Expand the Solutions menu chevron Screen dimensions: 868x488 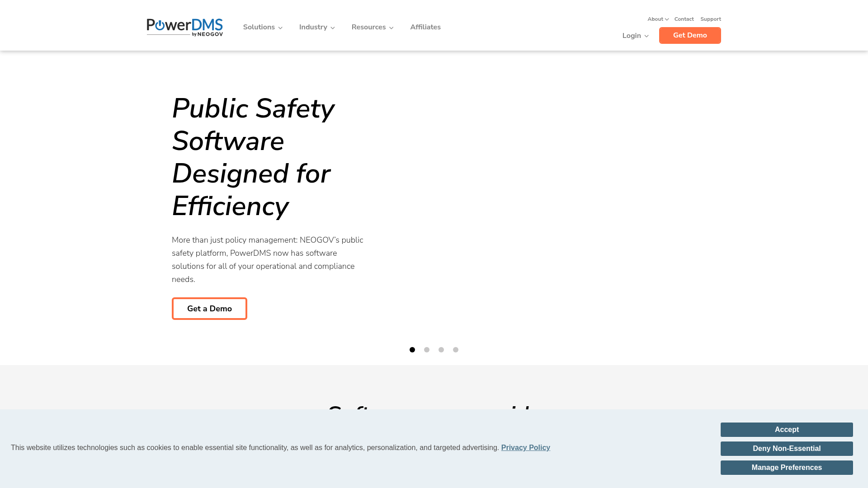coord(280,28)
